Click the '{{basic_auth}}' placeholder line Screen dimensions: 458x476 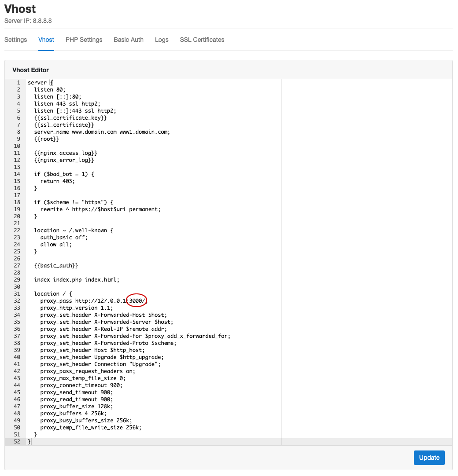click(56, 266)
